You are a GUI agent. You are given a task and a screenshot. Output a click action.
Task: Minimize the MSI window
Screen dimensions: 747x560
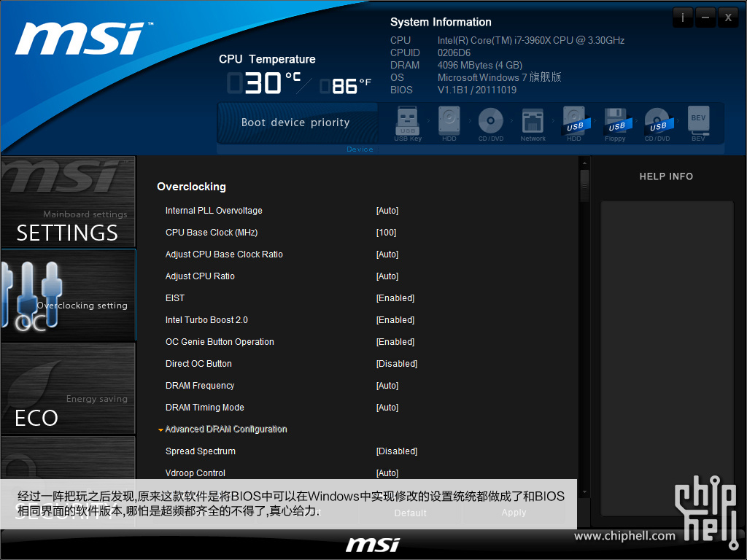(705, 17)
